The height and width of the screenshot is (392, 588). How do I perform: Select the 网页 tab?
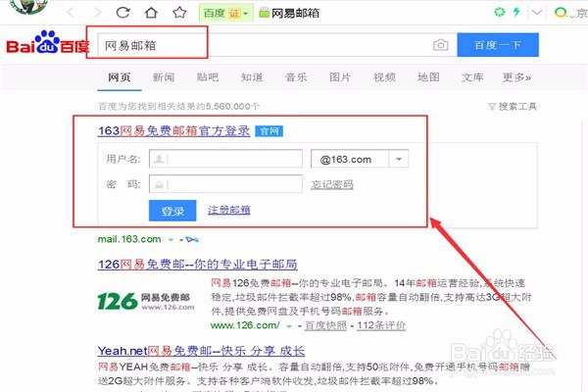point(120,77)
